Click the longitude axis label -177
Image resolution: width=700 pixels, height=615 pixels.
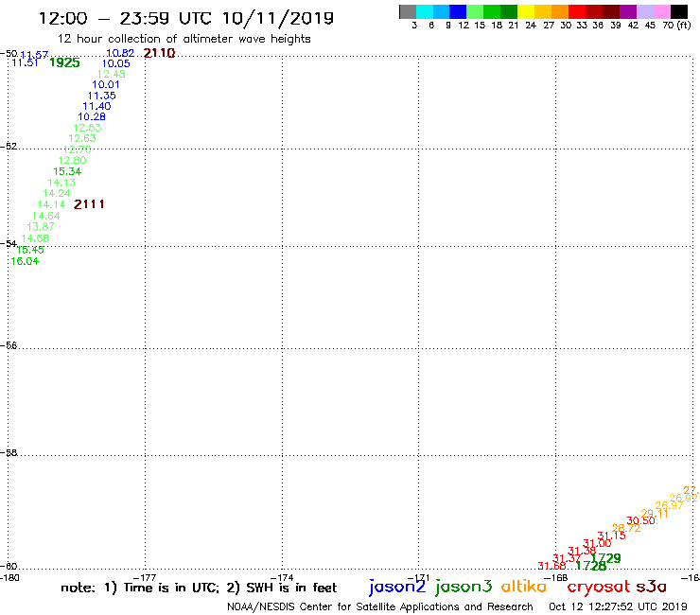pyautogui.click(x=145, y=578)
